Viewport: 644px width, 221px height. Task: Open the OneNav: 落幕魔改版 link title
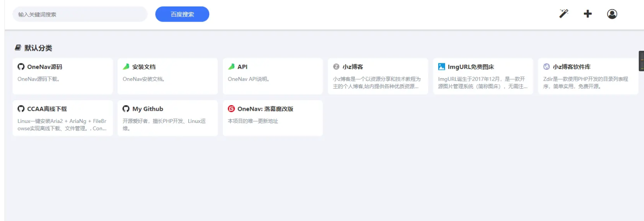tap(265, 109)
